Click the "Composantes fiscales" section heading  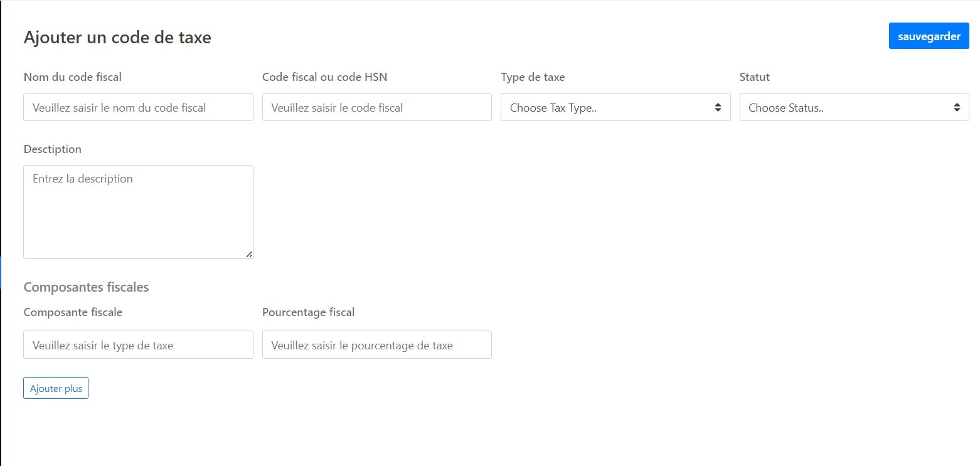(x=86, y=287)
